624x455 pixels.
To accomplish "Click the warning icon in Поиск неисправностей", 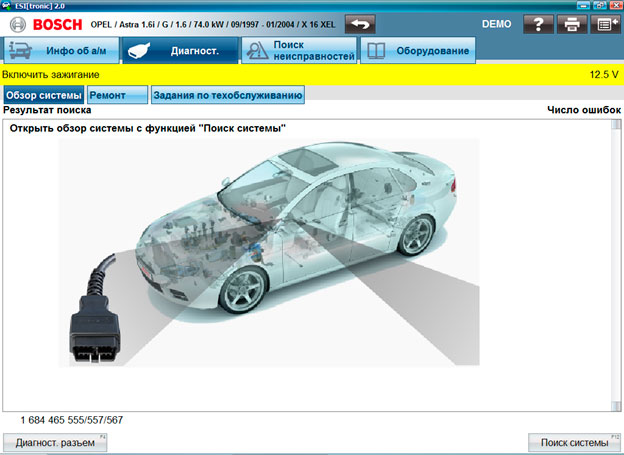I will pos(258,51).
